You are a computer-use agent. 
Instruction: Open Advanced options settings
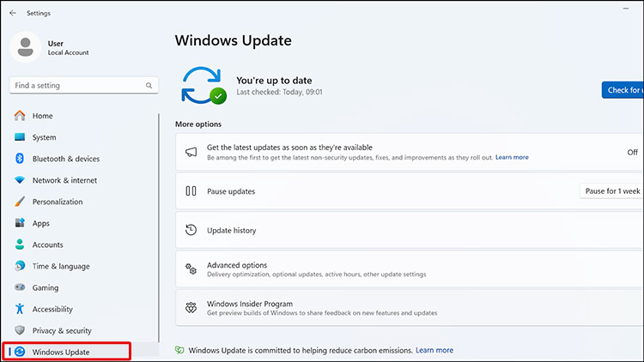(408, 269)
